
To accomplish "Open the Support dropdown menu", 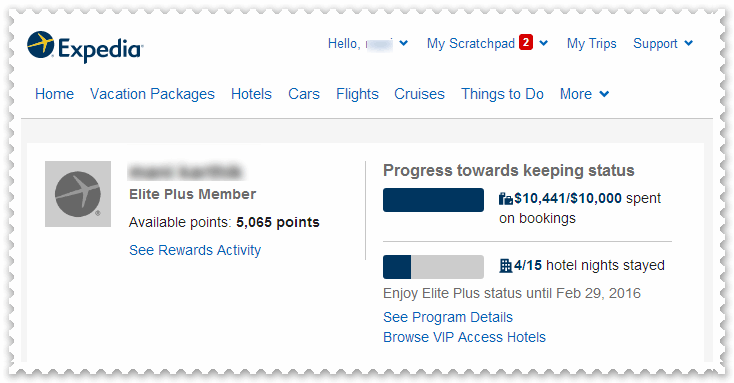I will [x=663, y=44].
